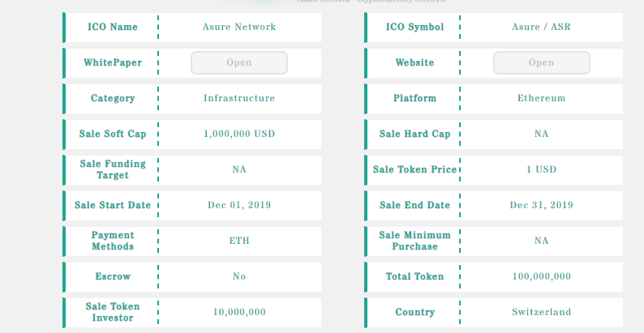Open the Website button
644x333 pixels.
(x=541, y=62)
